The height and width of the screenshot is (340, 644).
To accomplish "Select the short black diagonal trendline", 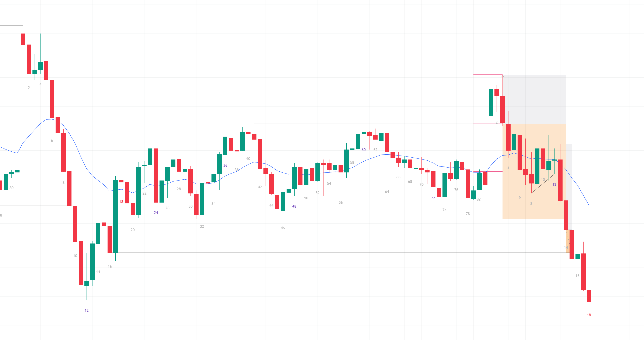I will click(543, 183).
